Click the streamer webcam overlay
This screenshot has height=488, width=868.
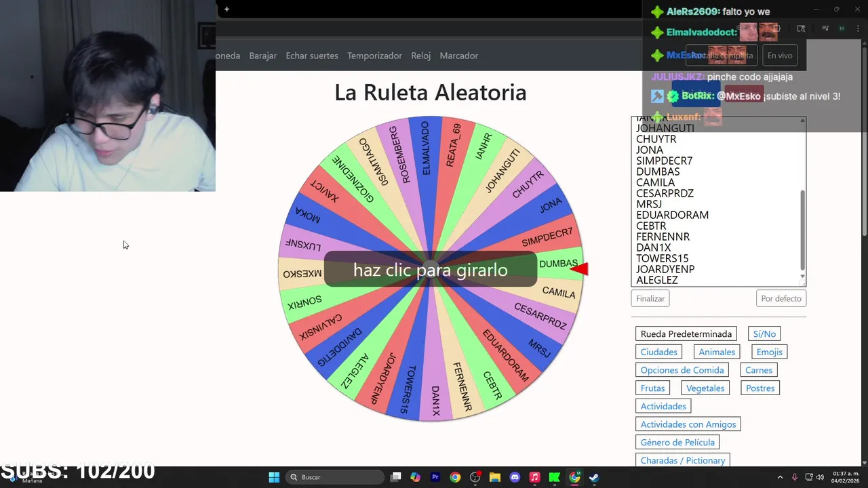pos(108,96)
